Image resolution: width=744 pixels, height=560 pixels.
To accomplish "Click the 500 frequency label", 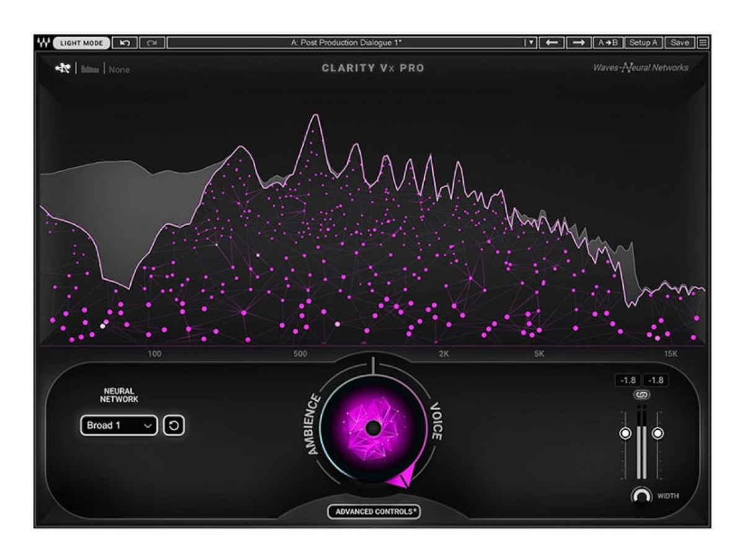I will 300,354.
